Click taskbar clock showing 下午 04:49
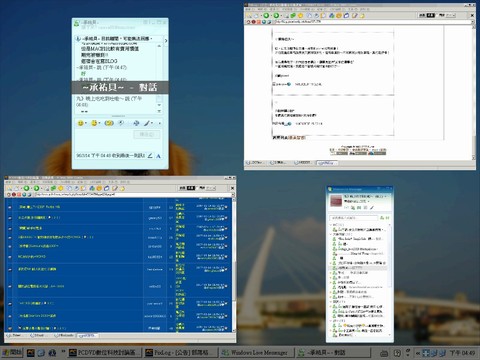The height and width of the screenshot is (360, 480). pos(462,353)
